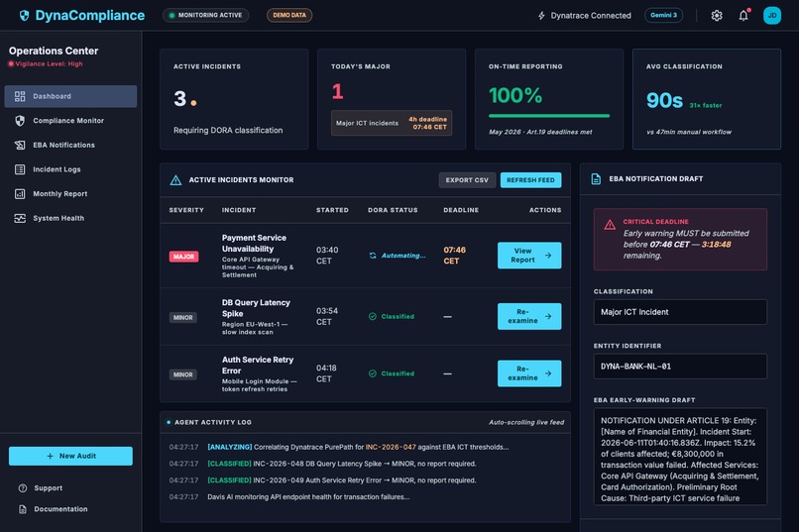The width and height of the screenshot is (799, 532).
Task: Click the Dynatrace lightning bolt icon
Action: [541, 16]
